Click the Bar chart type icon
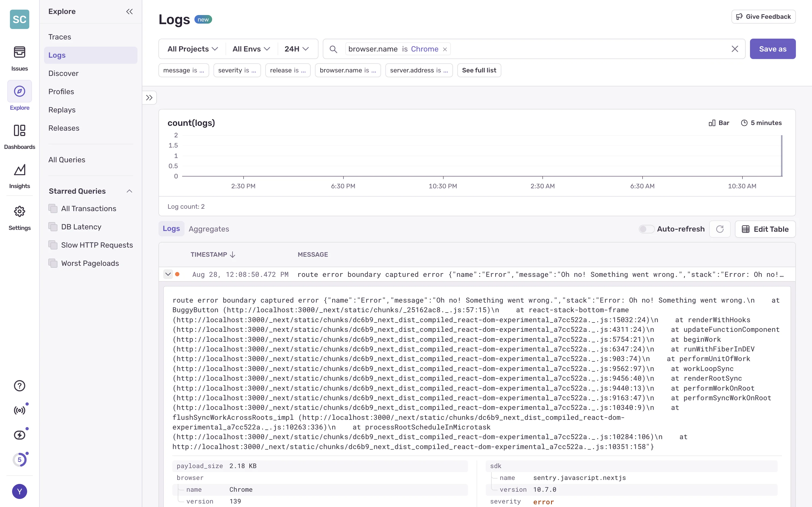The image size is (812, 507). point(712,123)
